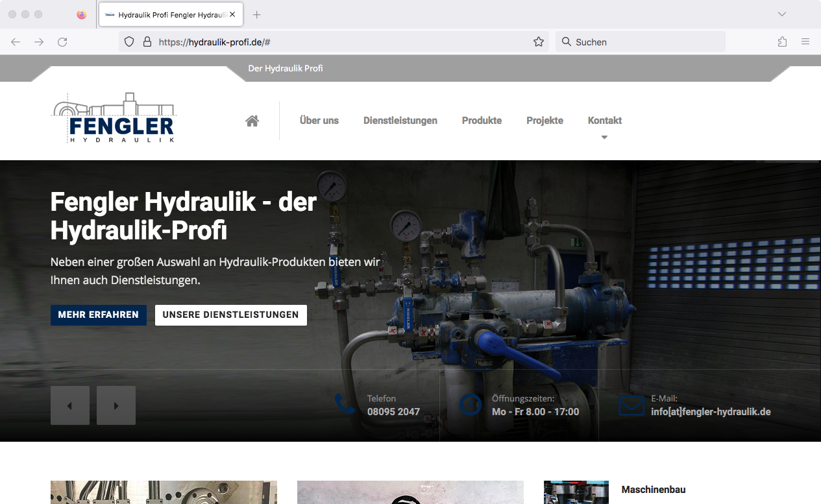Expand the Kontakt submenu arrow

pos(604,137)
